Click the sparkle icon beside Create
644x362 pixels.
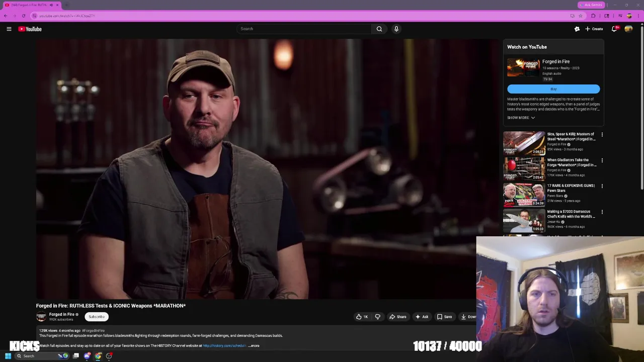pyautogui.click(x=577, y=29)
